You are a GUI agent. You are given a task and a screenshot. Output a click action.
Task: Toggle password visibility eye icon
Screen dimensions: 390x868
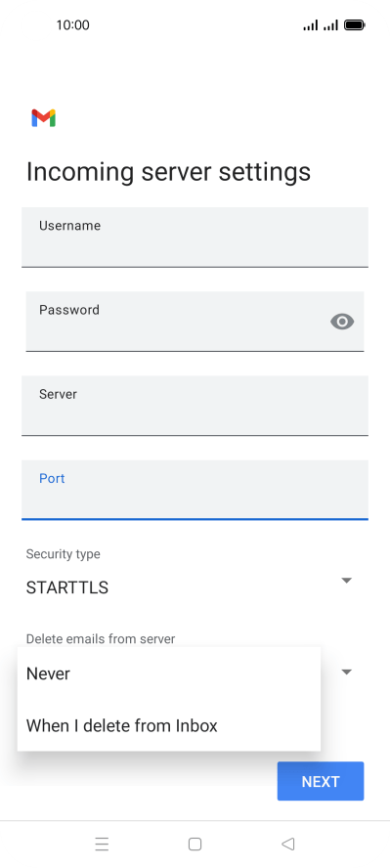(x=342, y=321)
